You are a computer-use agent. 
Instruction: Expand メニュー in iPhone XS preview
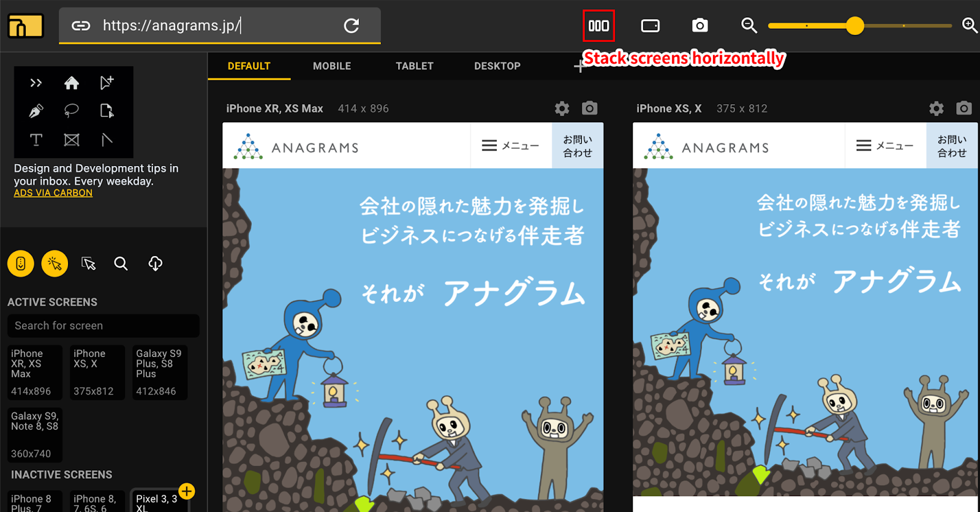[x=884, y=146]
